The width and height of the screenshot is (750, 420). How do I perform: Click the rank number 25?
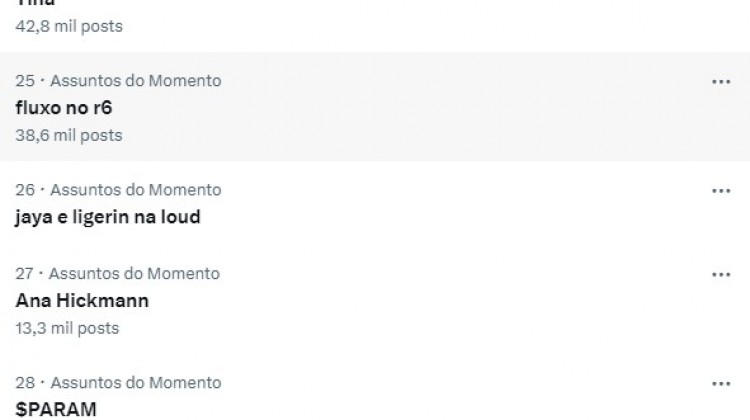[25, 81]
